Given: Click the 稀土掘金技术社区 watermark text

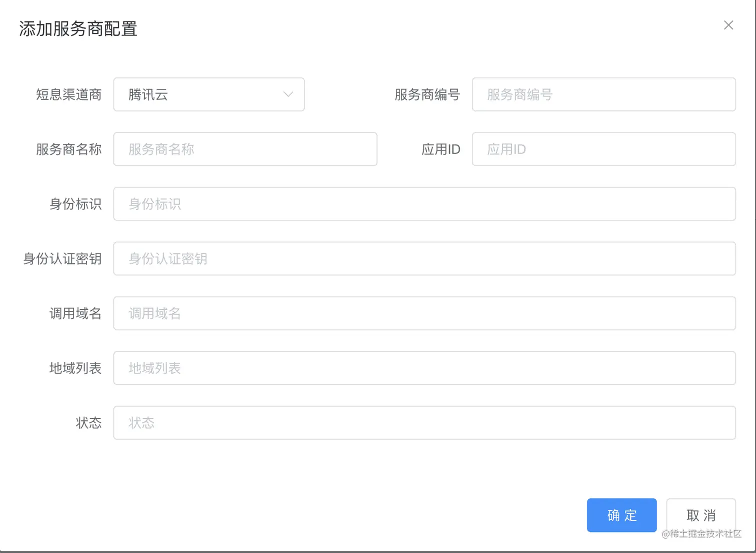Looking at the screenshot, I should (702, 534).
